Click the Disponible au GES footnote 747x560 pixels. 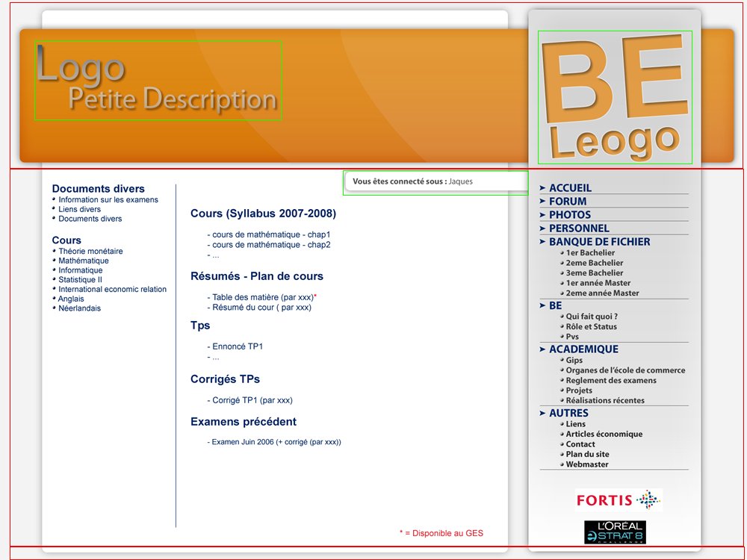click(x=441, y=533)
